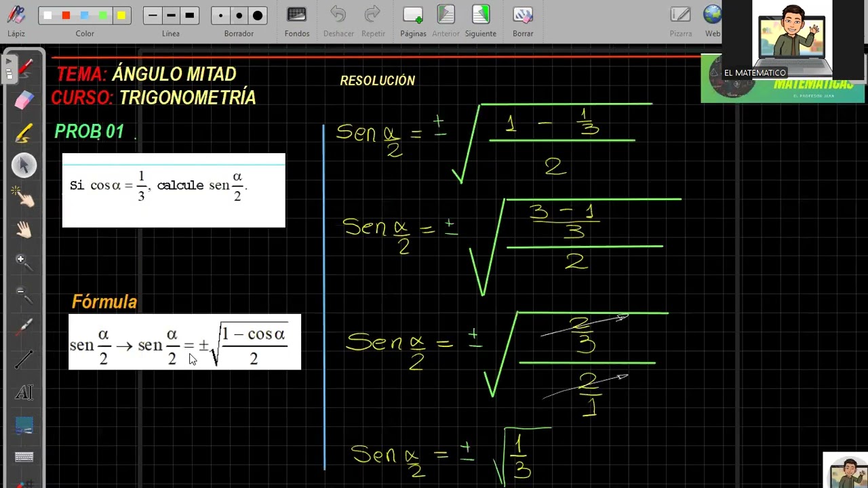Click the cos α problem statement box

(x=174, y=190)
